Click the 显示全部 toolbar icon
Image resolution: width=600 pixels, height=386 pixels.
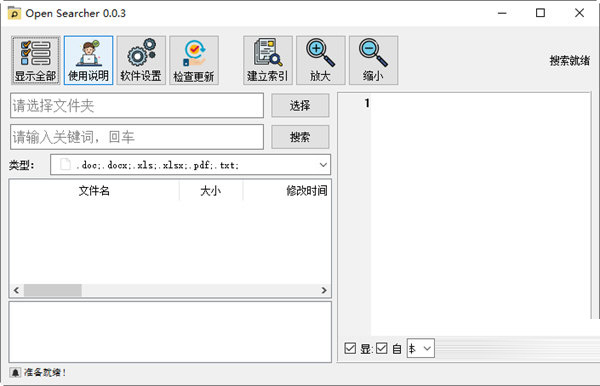pos(36,60)
